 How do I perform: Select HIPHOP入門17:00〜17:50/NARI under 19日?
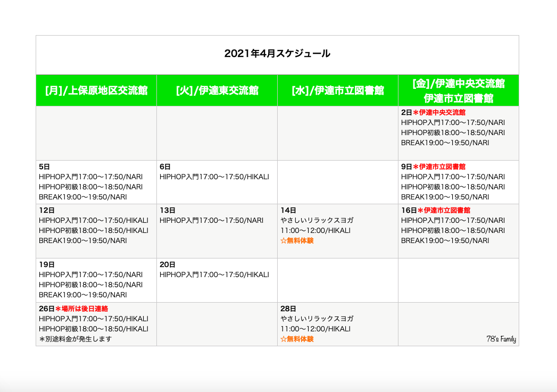coord(90,275)
